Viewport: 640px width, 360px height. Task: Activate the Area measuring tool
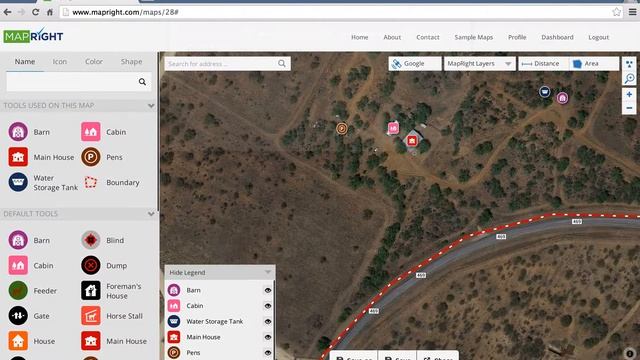pyautogui.click(x=594, y=64)
